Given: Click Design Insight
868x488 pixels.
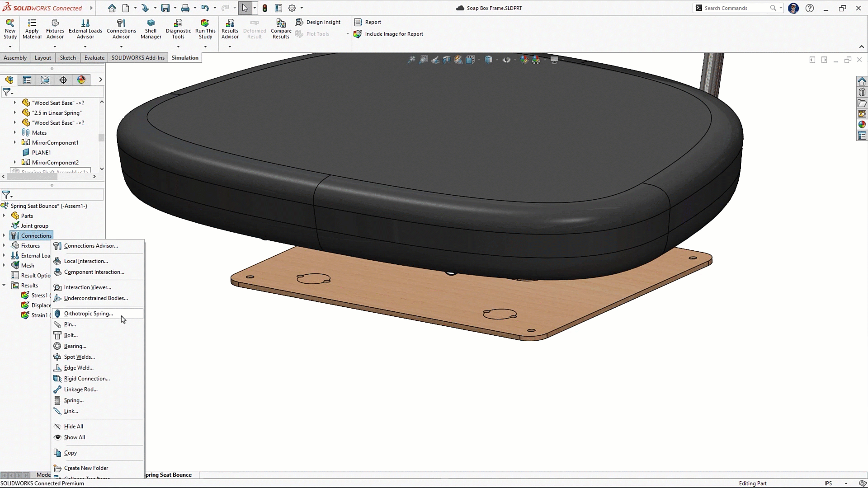Looking at the screenshot, I should (318, 22).
